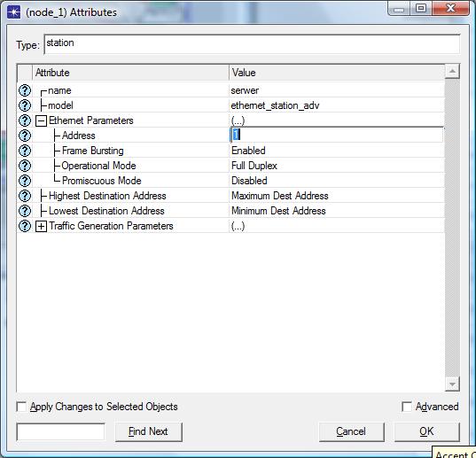Select the Promiscuous Mode attribute label
476x458 pixels.
coord(101,181)
